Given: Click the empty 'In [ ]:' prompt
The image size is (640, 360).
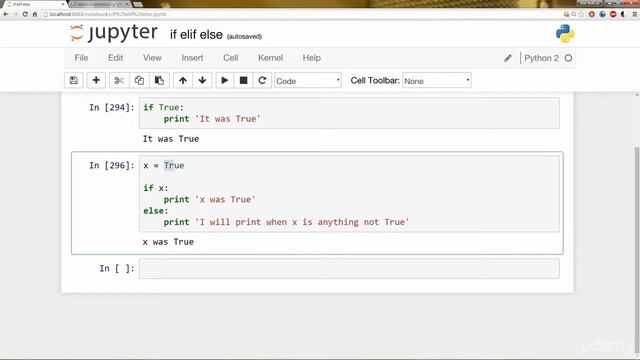Looking at the screenshot, I should click(117, 268).
